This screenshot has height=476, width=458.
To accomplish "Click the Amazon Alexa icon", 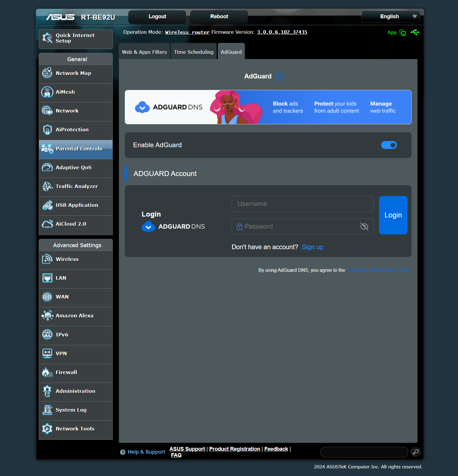I will (47, 316).
